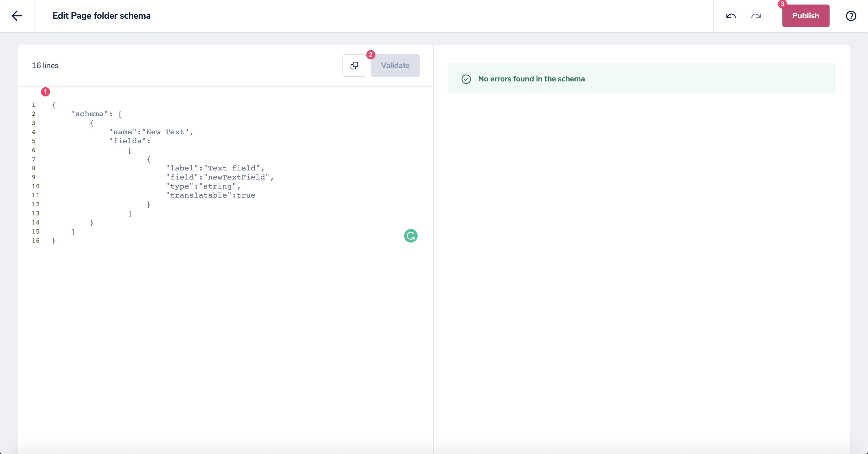Click the "schema" key in editor
The image size is (868, 454).
89,114
